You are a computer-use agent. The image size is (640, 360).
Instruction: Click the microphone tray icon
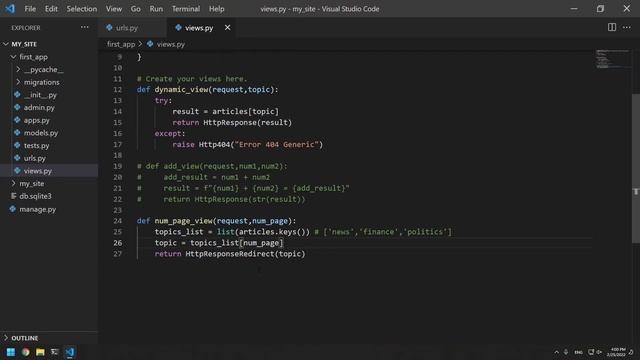(566, 352)
